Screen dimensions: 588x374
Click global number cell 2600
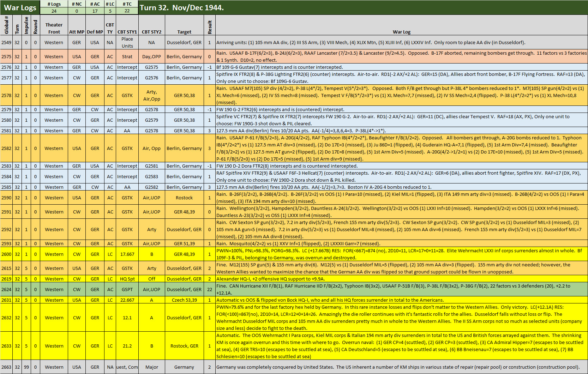[x=6, y=254]
